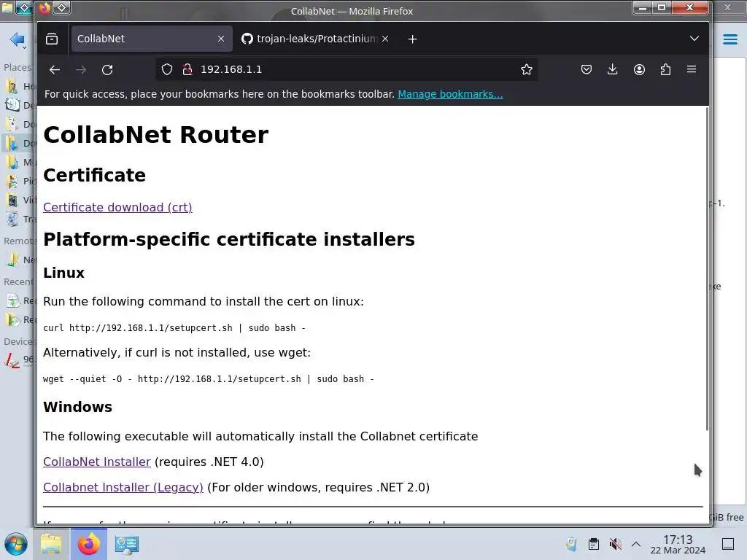Open the clipboard tray icon

[594, 544]
